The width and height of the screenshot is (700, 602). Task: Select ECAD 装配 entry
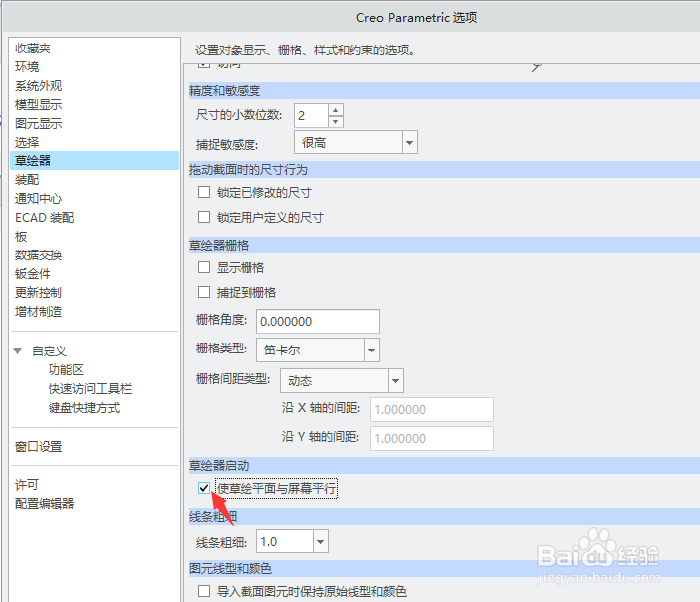tap(45, 218)
